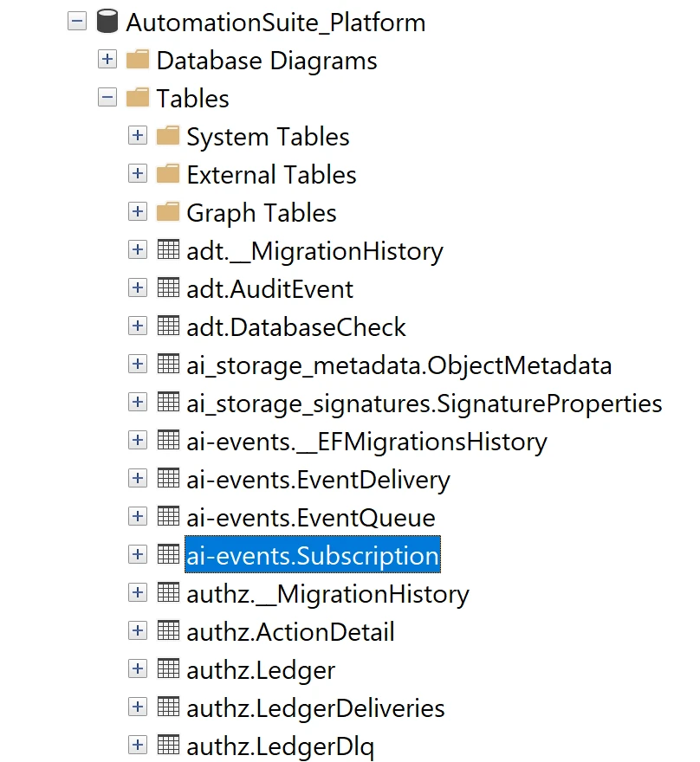
Task: Select the AutomationSuite_Platform database label
Action: click(275, 23)
